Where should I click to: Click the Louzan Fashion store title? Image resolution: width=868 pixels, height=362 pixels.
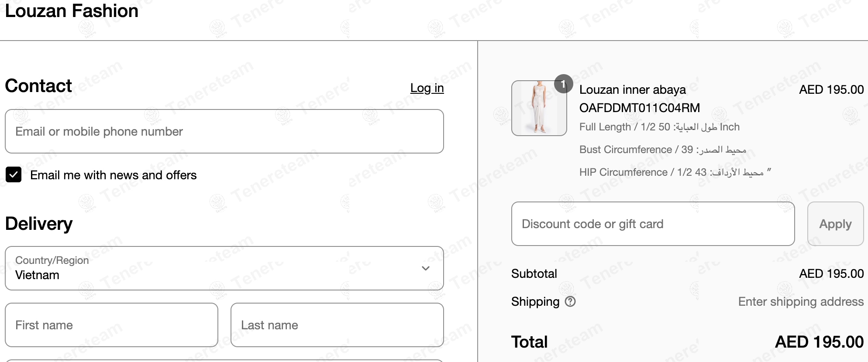(72, 11)
